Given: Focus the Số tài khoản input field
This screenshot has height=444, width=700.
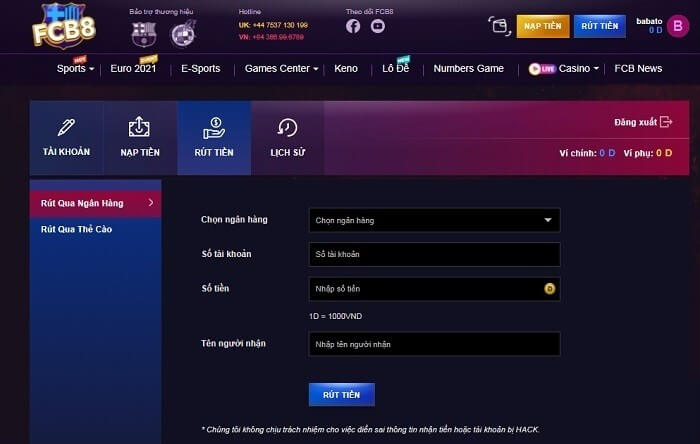Looking at the screenshot, I should 434,254.
